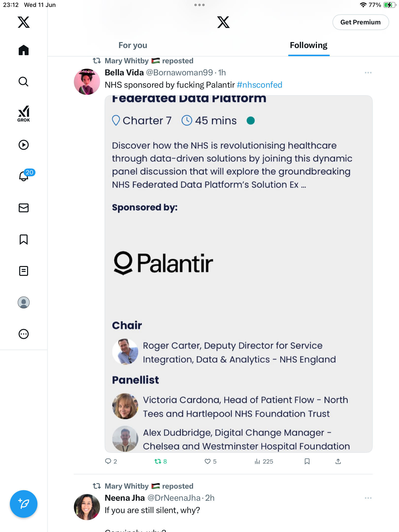Open more options for Bella Vida's post

tap(368, 73)
